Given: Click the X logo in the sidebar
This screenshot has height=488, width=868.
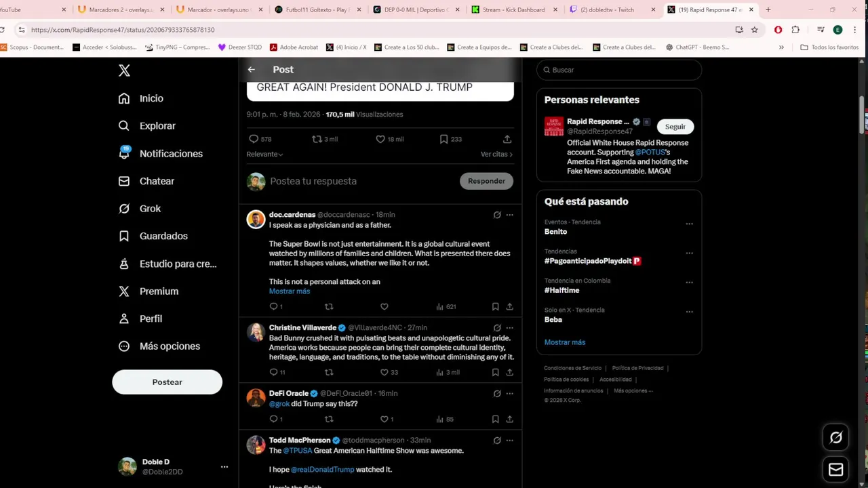Looking at the screenshot, I should [124, 70].
